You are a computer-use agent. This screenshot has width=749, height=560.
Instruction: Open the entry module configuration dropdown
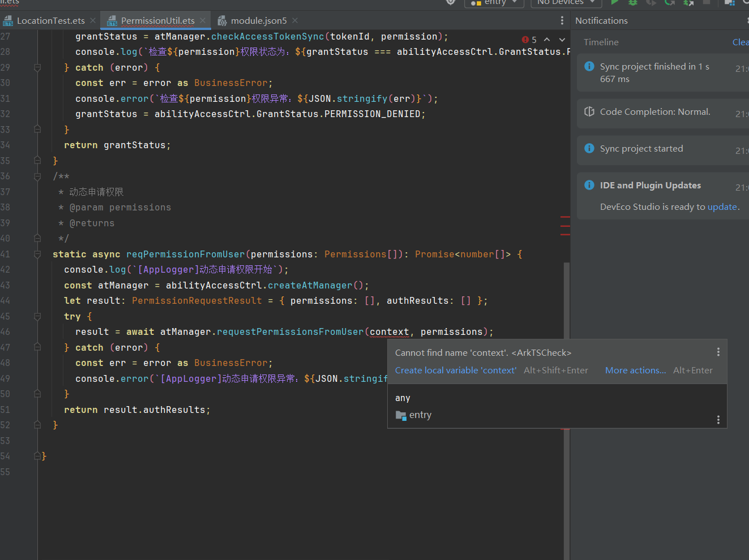494,3
